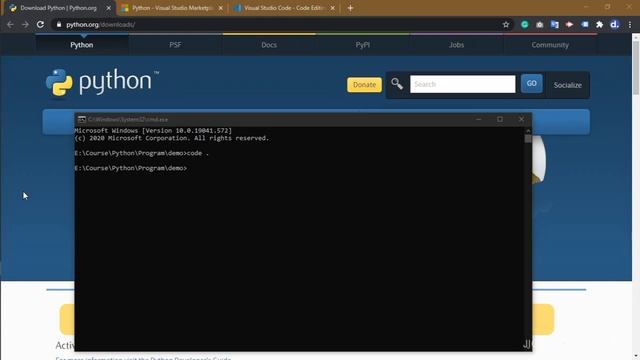Click the browser page vertical scrollbar thumb
640x360 pixels.
(636, 68)
